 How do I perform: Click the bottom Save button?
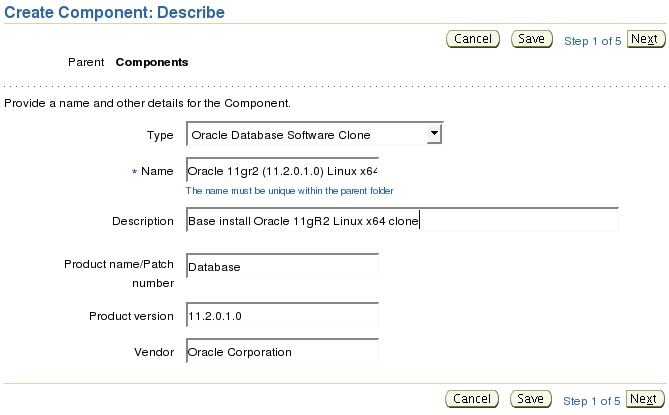[531, 399]
